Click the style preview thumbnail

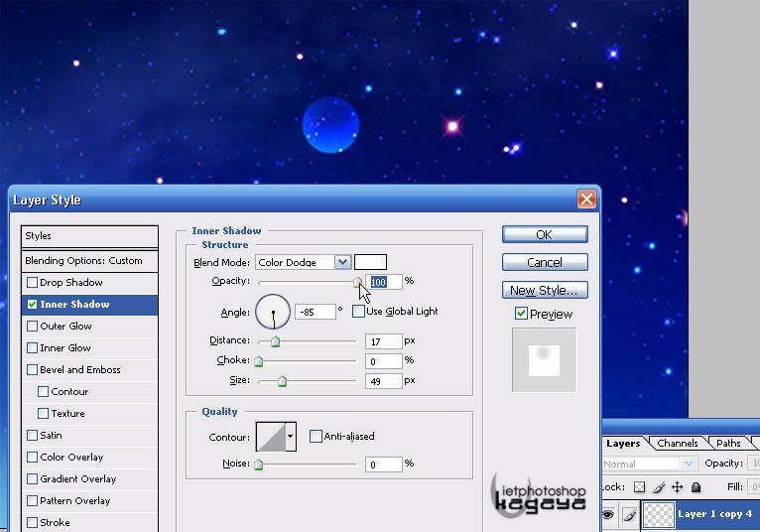(x=545, y=360)
